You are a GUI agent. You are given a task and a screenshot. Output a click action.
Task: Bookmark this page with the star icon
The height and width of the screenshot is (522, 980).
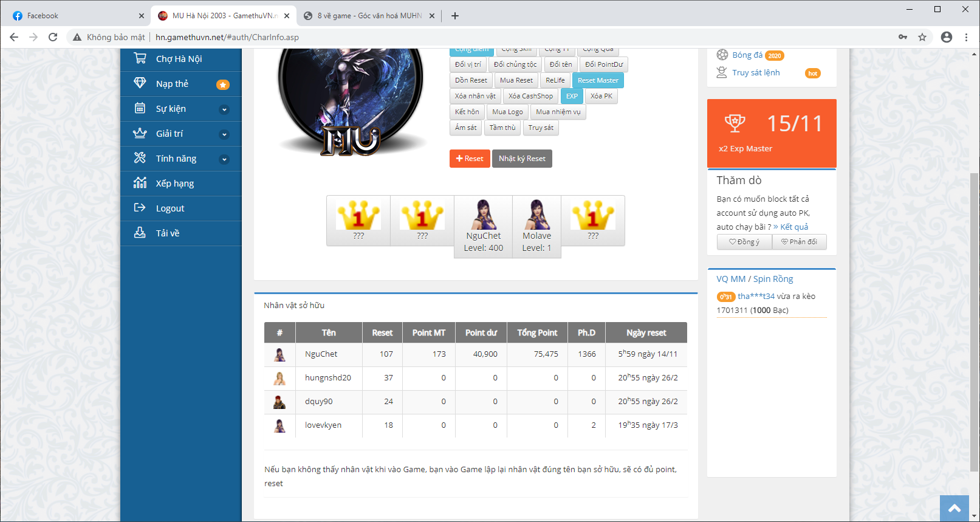pos(922,37)
